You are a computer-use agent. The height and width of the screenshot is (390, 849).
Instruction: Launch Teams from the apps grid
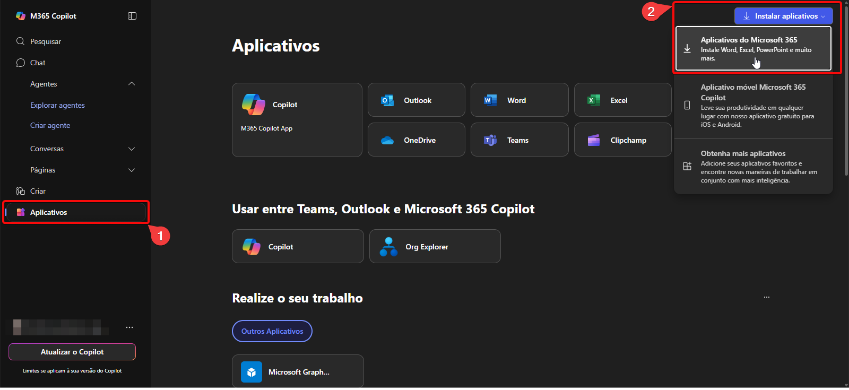[519, 140]
